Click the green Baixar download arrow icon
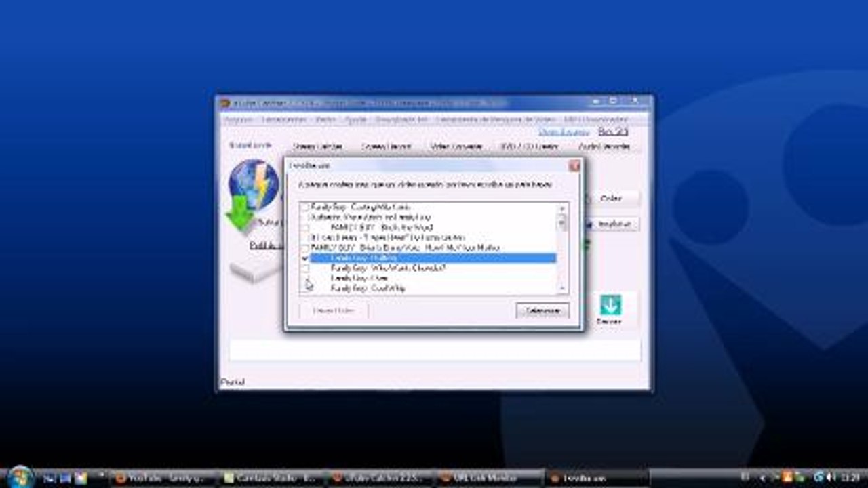The width and height of the screenshot is (868, 488). 610,306
